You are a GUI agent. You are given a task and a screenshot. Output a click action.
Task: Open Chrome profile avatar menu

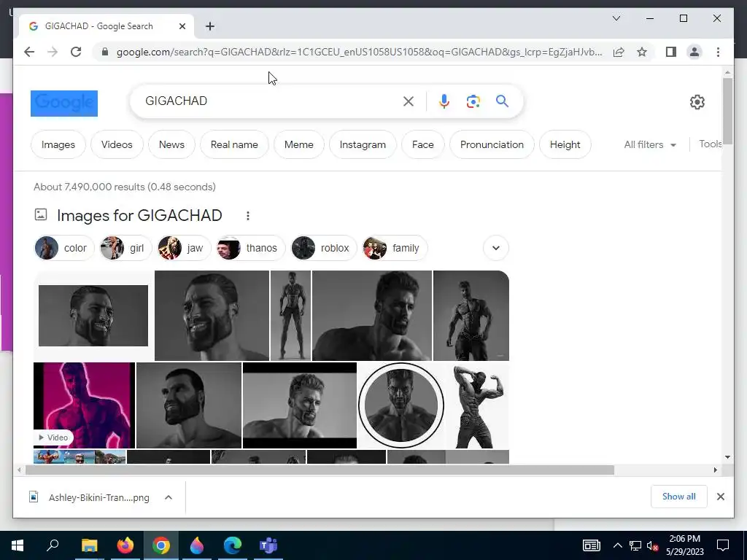tap(694, 52)
